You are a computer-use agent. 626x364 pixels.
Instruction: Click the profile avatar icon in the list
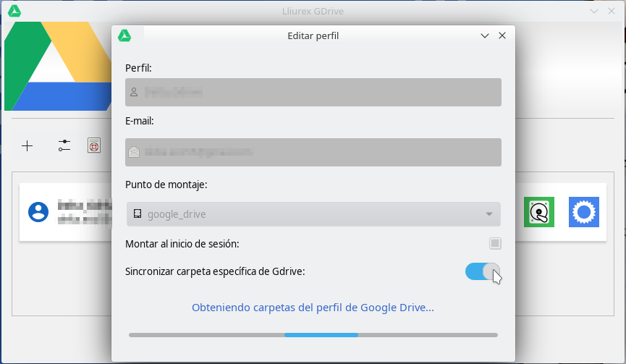point(38,212)
